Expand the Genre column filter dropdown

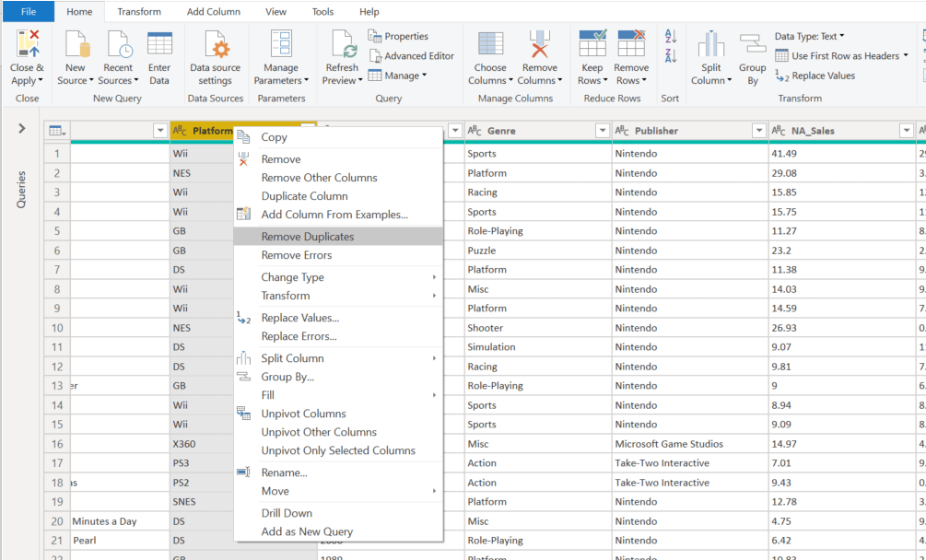pyautogui.click(x=602, y=131)
